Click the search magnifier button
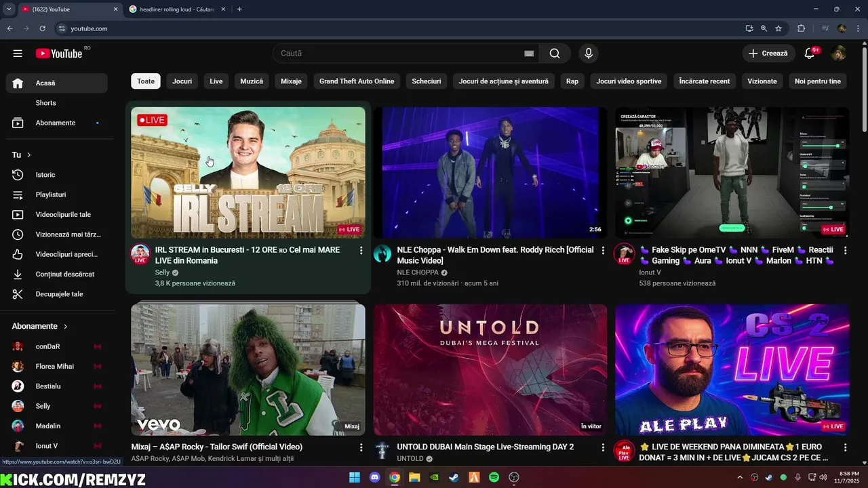The width and height of the screenshot is (868, 488). (555, 54)
